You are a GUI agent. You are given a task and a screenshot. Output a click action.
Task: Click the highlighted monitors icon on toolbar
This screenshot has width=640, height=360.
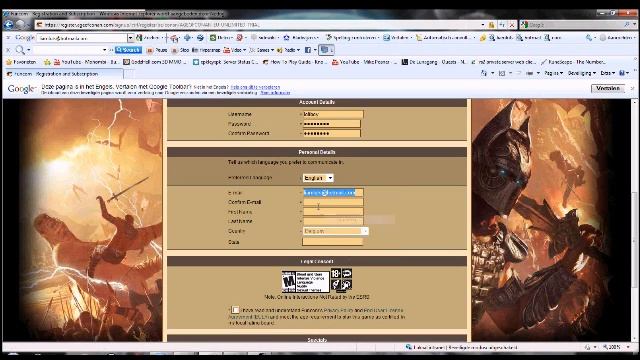(x=326, y=50)
